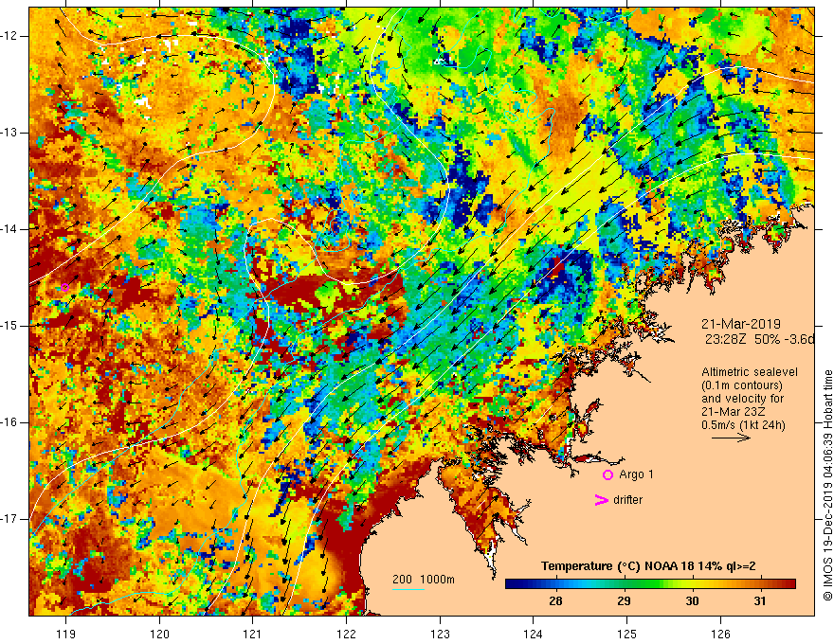
Task: Click the '30' color bar tick label
Action: click(x=692, y=601)
